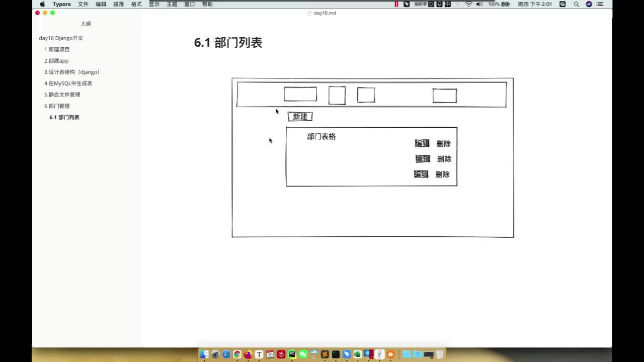This screenshot has height=362, width=644.
Task: Open the 文件 menu
Action: coord(83,4)
